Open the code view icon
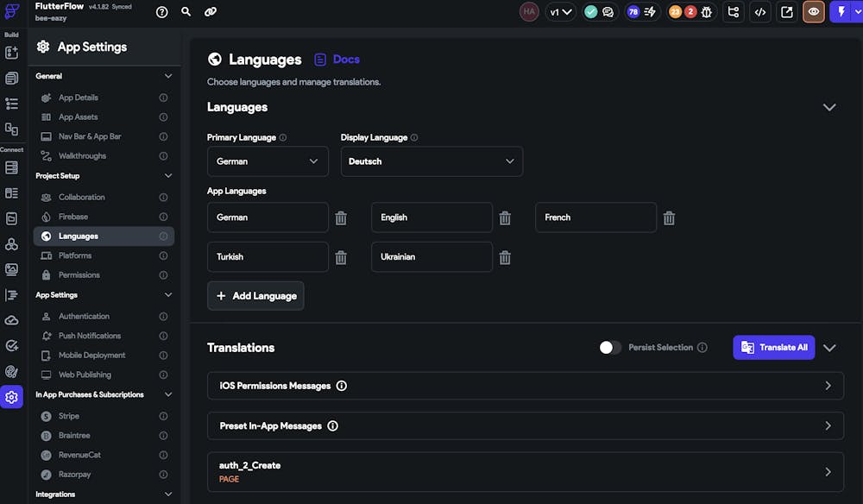The height and width of the screenshot is (504, 863). click(759, 12)
